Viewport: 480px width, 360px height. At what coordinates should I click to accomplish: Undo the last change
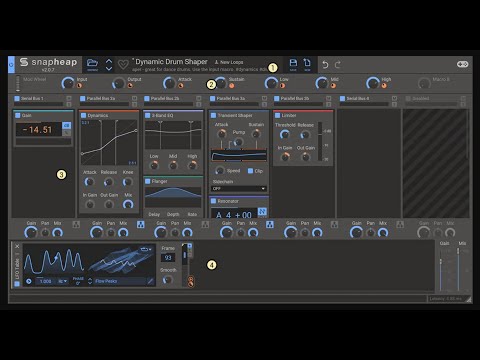[x=325, y=65]
